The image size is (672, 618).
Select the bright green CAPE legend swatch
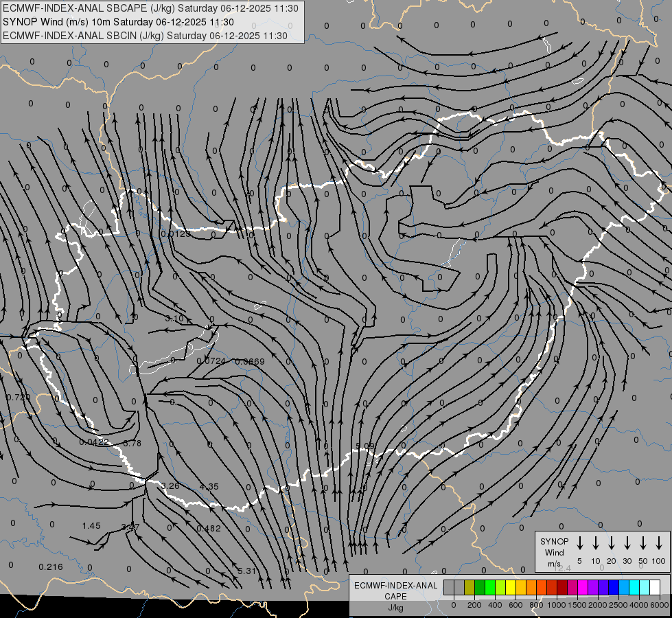tap(490, 587)
